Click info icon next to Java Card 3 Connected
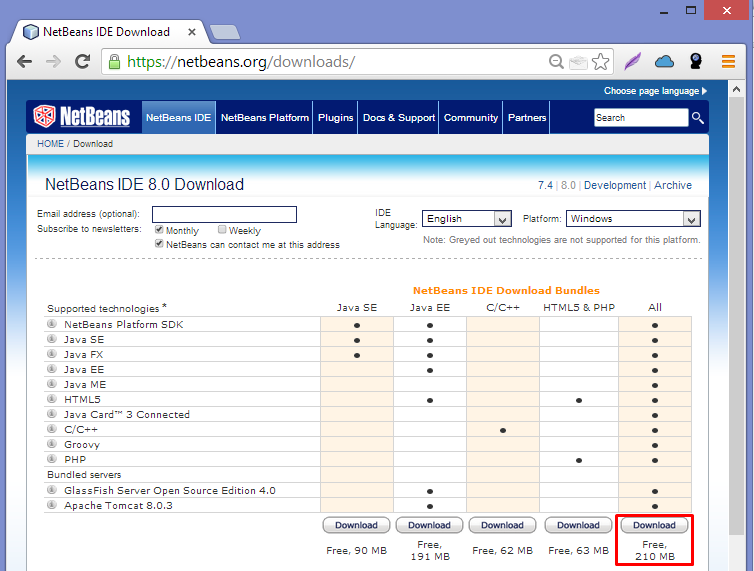This screenshot has width=754, height=571. click(x=52, y=414)
